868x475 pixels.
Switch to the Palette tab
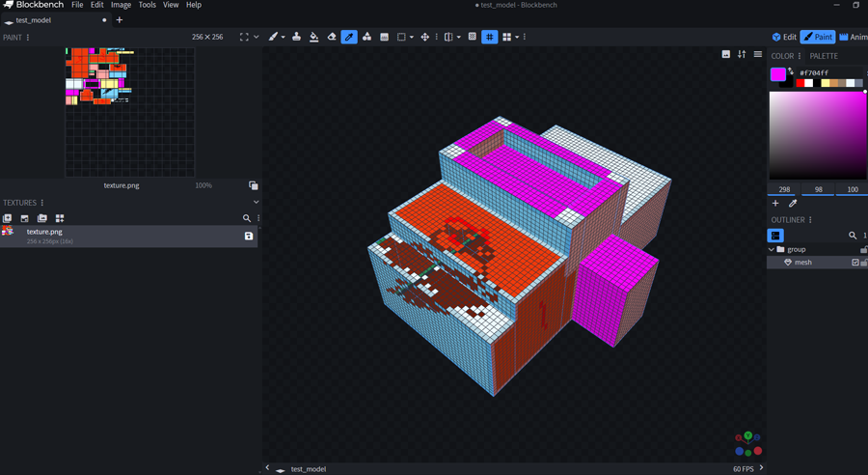(x=824, y=56)
